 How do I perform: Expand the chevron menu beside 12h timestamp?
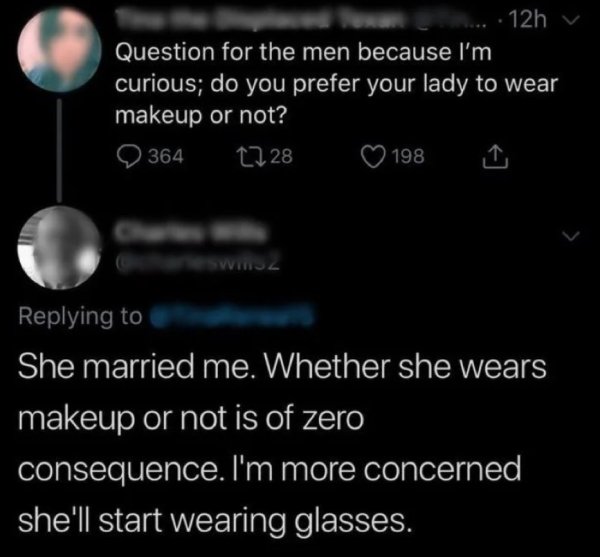(x=570, y=20)
